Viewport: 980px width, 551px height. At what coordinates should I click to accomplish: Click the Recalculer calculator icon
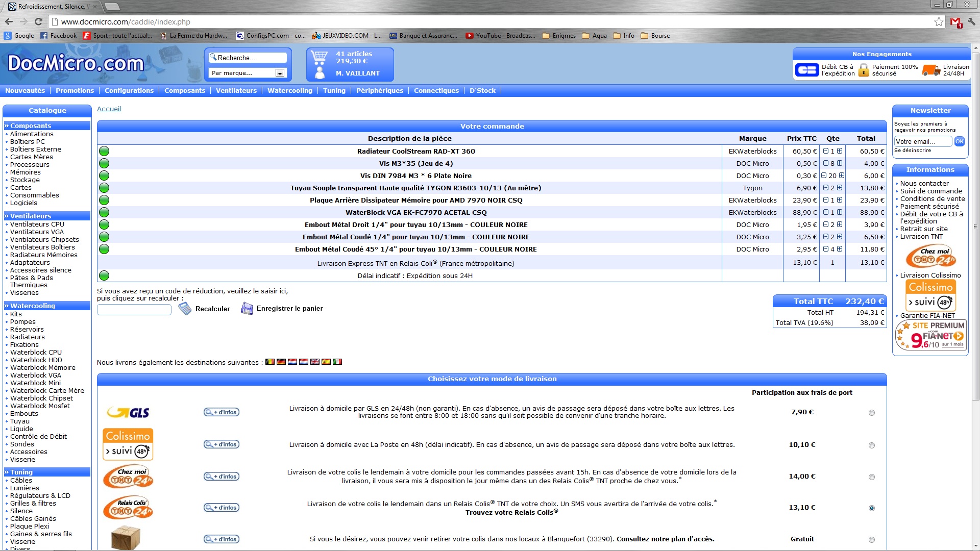click(185, 309)
